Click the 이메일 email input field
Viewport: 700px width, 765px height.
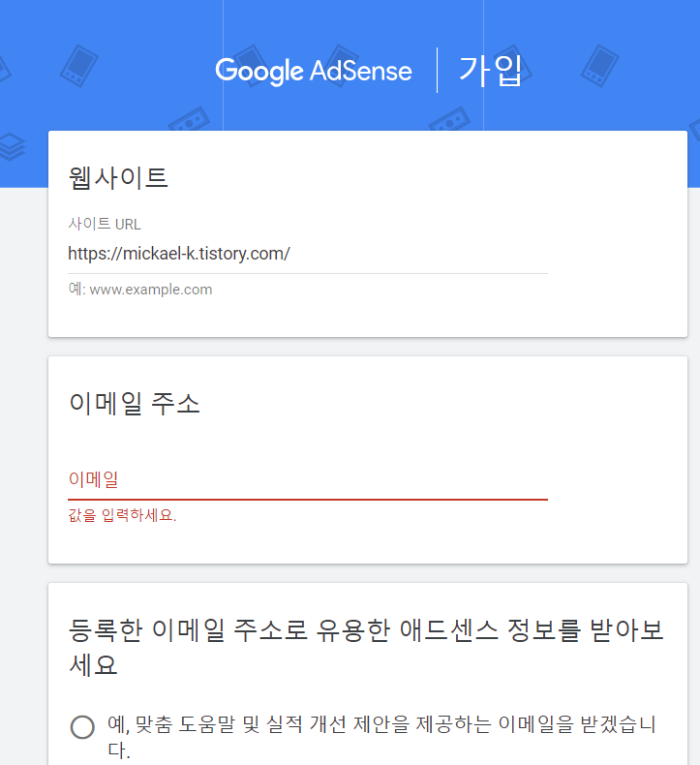307,480
